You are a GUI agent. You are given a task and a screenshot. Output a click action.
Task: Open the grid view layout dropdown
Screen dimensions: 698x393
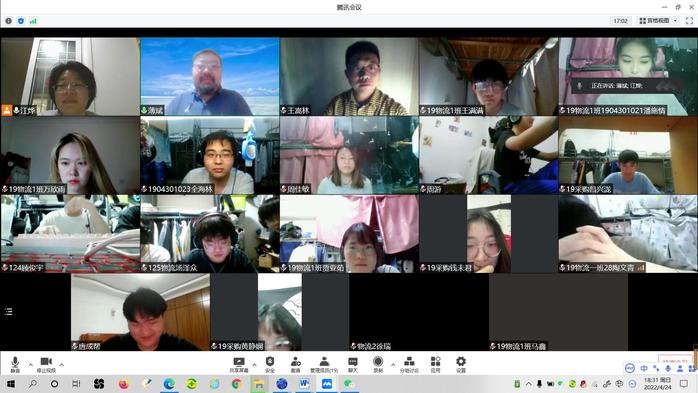pyautogui.click(x=658, y=21)
